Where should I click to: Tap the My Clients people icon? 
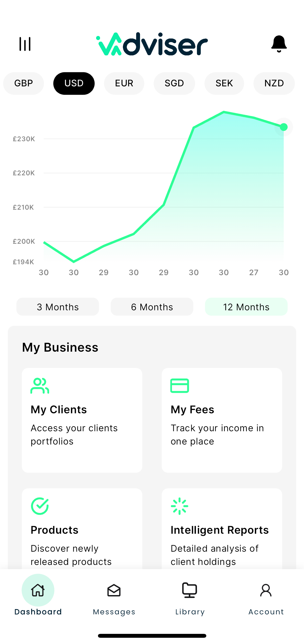pyautogui.click(x=40, y=386)
